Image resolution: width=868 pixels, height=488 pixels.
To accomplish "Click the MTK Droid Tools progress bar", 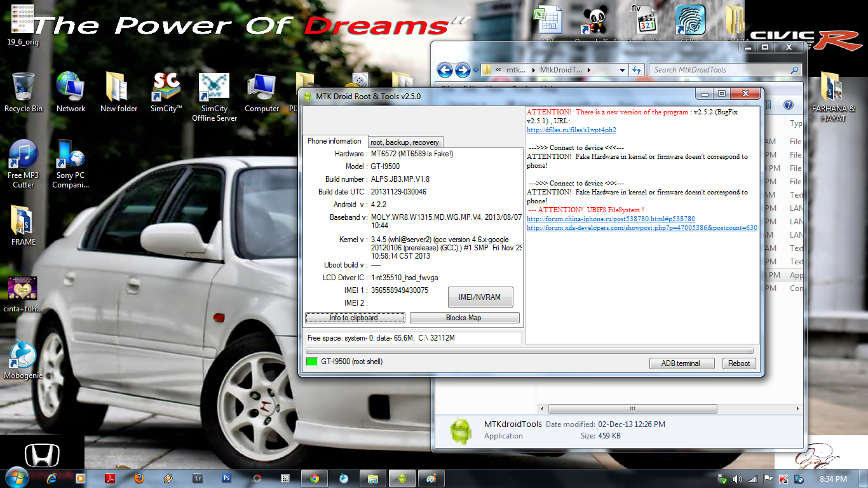I will tap(529, 351).
